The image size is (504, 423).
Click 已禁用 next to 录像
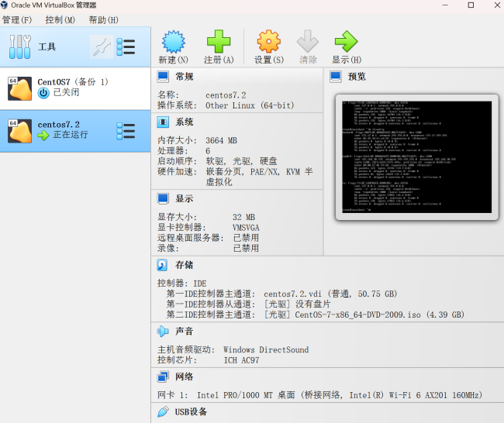pyautogui.click(x=246, y=248)
